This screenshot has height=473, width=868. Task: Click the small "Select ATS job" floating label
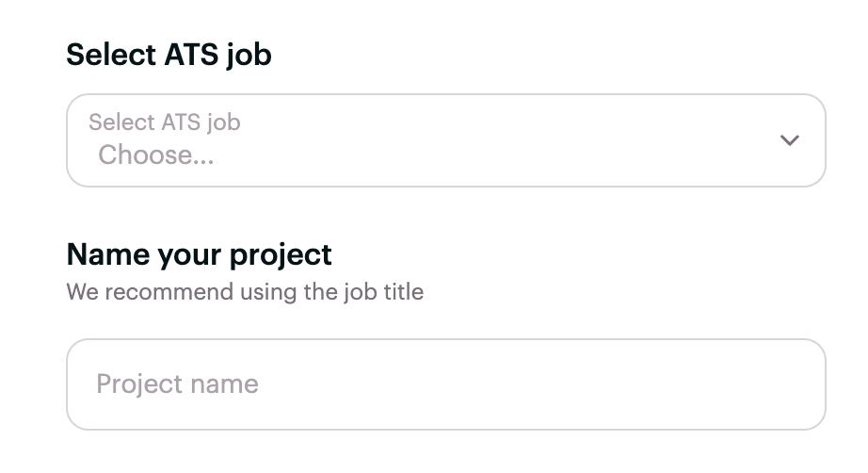point(164,122)
